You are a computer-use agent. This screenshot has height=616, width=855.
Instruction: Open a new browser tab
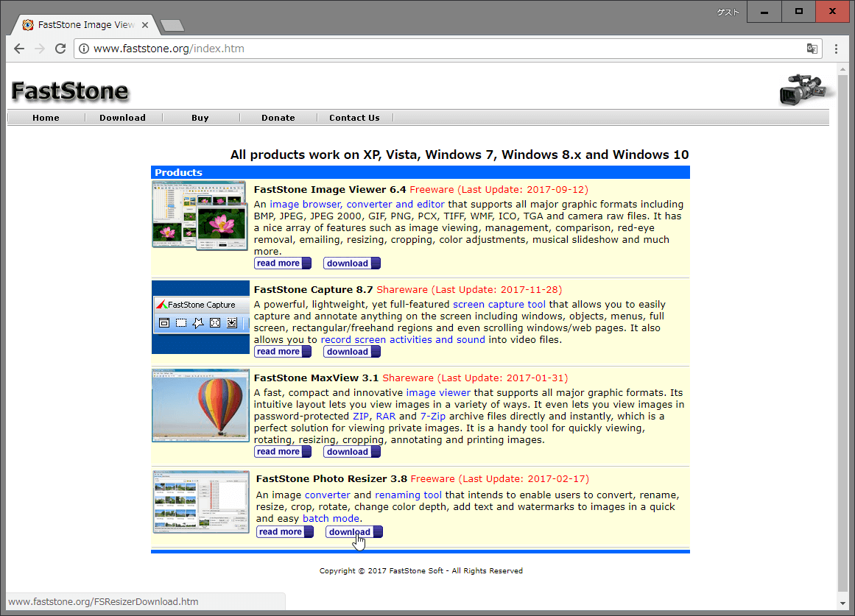click(x=172, y=26)
